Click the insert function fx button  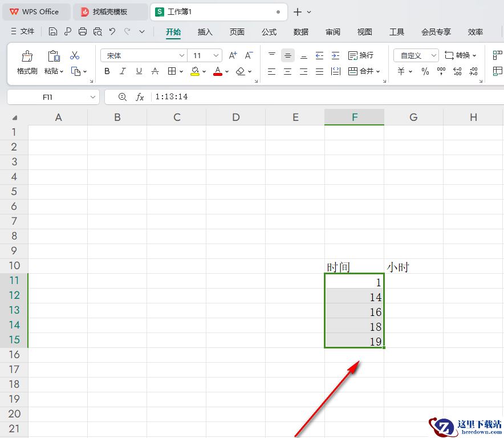(140, 97)
